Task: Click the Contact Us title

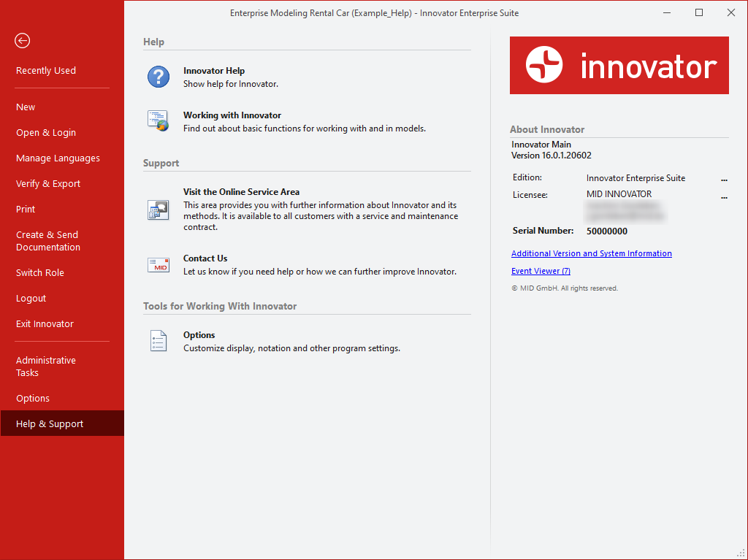Action: 205,258
